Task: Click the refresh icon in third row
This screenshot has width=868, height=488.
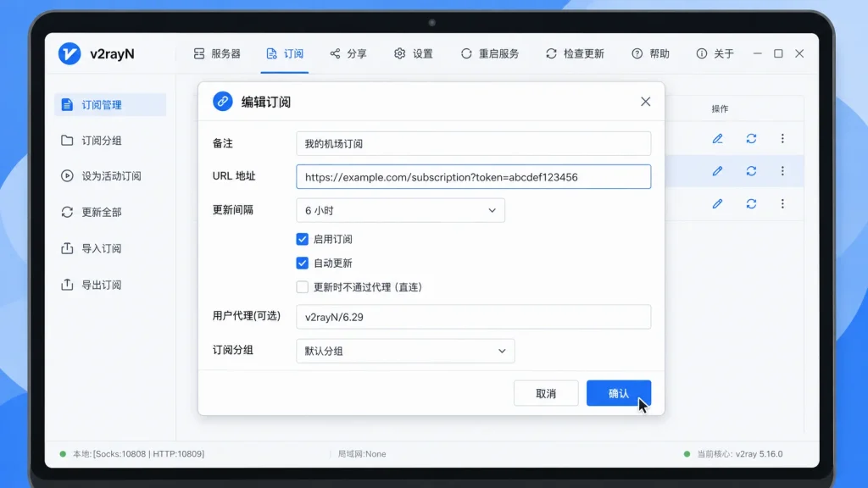Action: click(751, 203)
